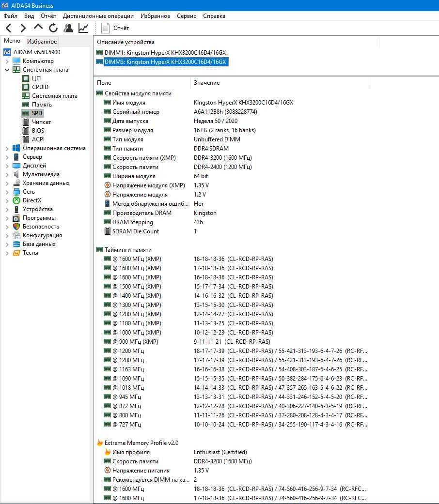Open the Справка menu

tap(214, 16)
